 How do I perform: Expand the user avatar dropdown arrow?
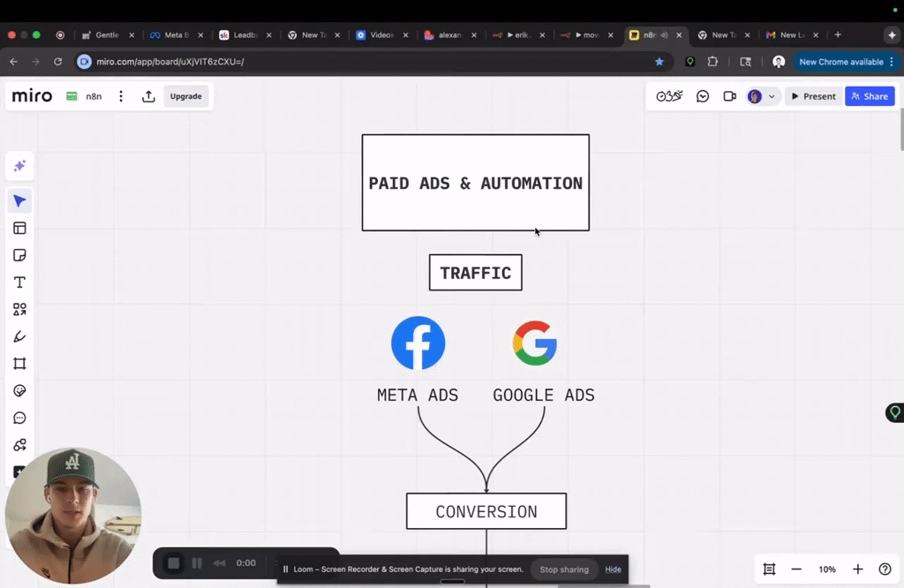772,96
